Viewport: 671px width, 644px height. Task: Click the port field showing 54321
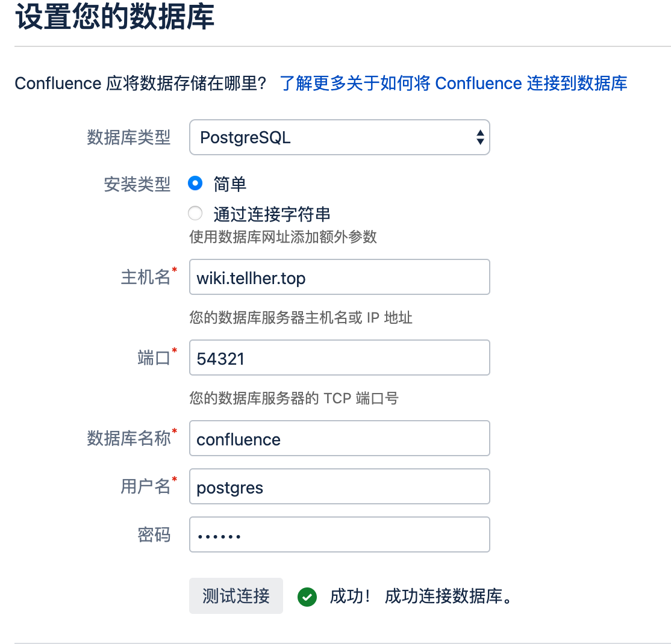point(339,358)
